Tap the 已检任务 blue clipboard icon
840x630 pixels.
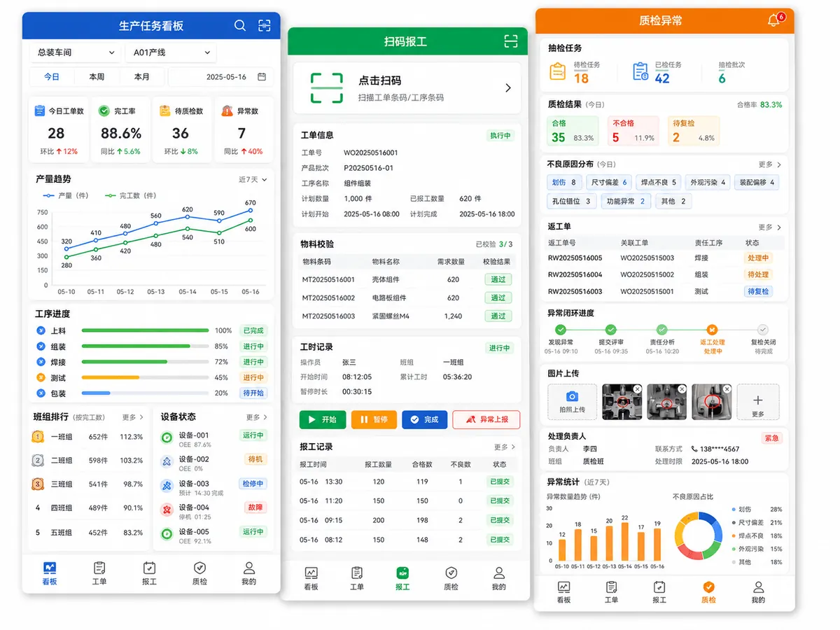click(x=640, y=71)
